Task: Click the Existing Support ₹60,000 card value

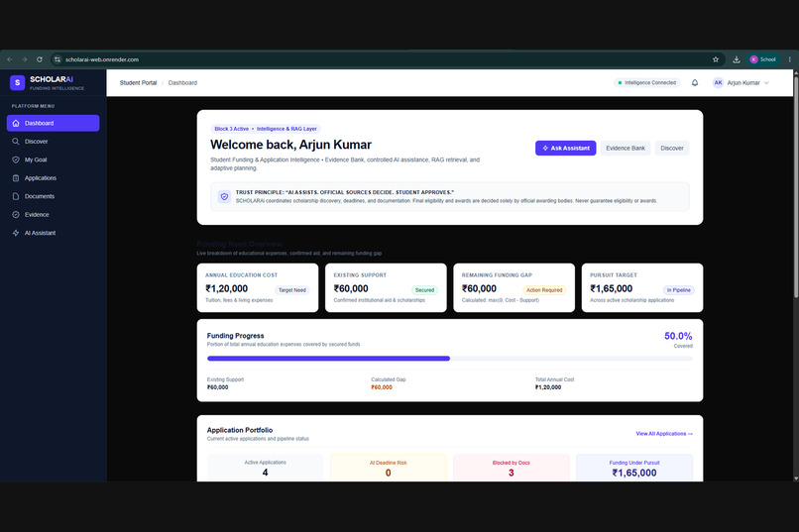Action: click(351, 288)
